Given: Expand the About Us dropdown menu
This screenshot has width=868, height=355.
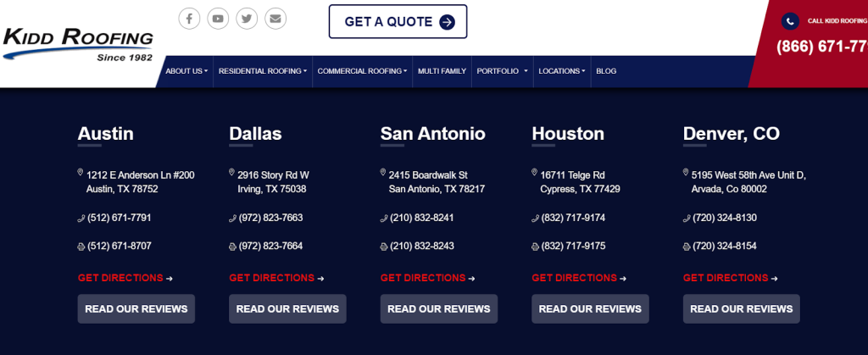Looking at the screenshot, I should pyautogui.click(x=185, y=71).
